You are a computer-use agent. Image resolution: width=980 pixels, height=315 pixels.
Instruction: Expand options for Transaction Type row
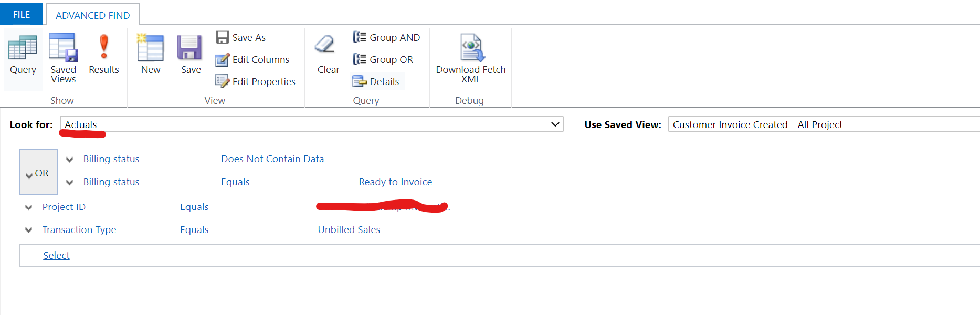pyautogui.click(x=28, y=230)
